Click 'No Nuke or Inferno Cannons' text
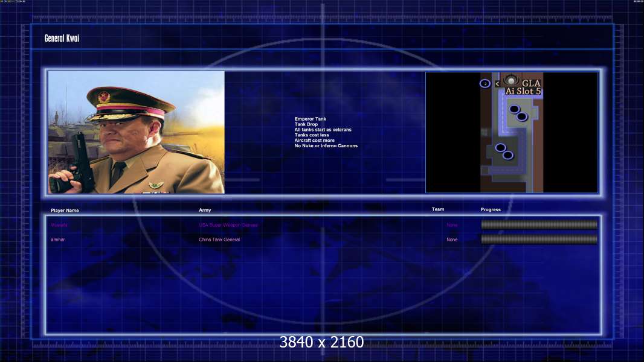 [326, 145]
